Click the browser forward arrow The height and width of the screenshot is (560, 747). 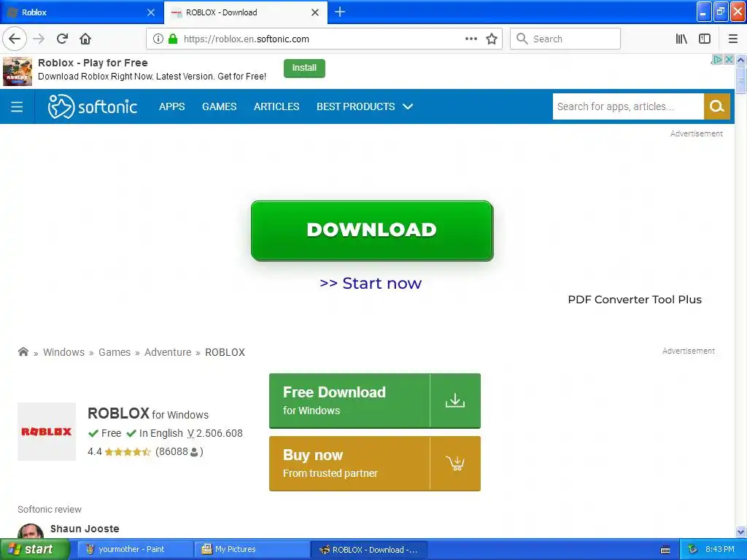pos(39,39)
